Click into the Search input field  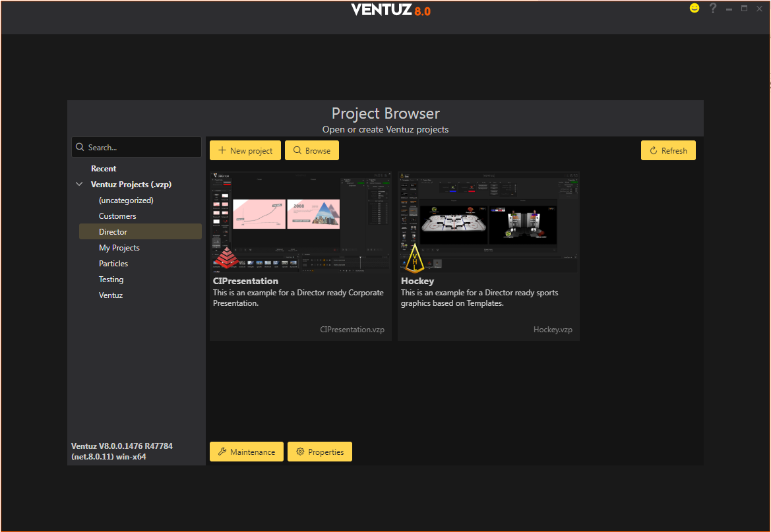pyautogui.click(x=142, y=148)
